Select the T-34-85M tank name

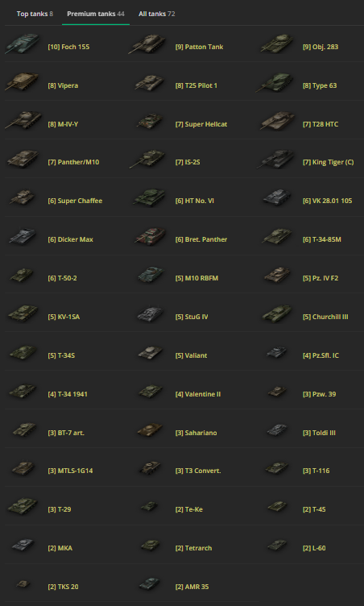click(x=322, y=239)
